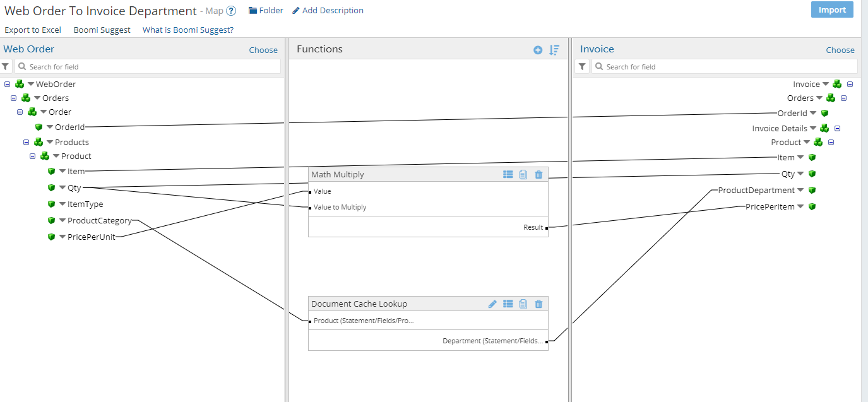The width and height of the screenshot is (868, 402).
Task: Copy the Document Cache Lookup function
Action: click(523, 304)
